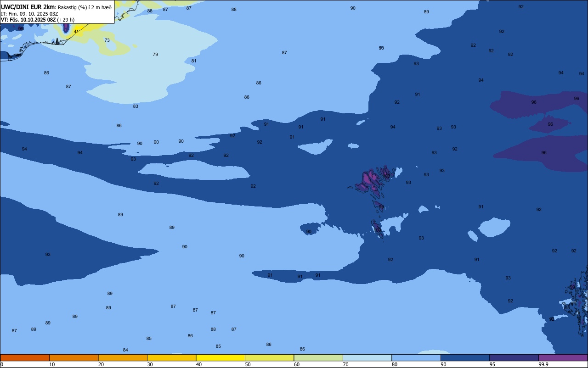Pick the 95–99.9 indigo legend swatch
The image size is (588, 368).
point(514,357)
